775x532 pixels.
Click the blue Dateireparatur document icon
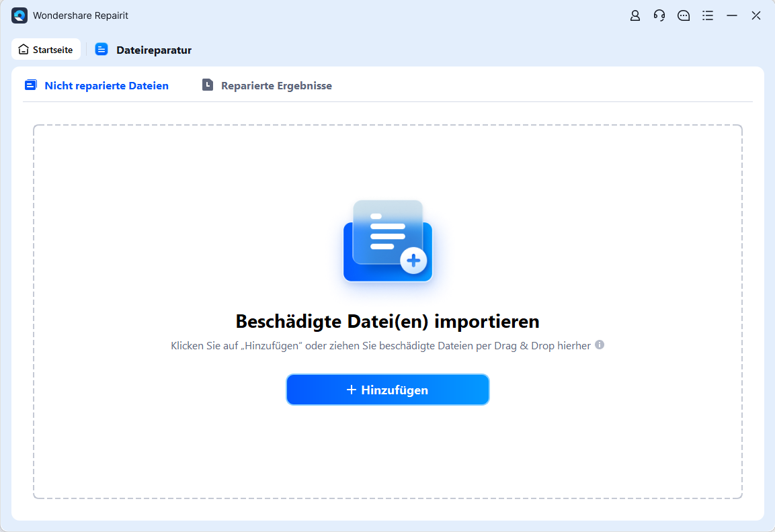101,50
